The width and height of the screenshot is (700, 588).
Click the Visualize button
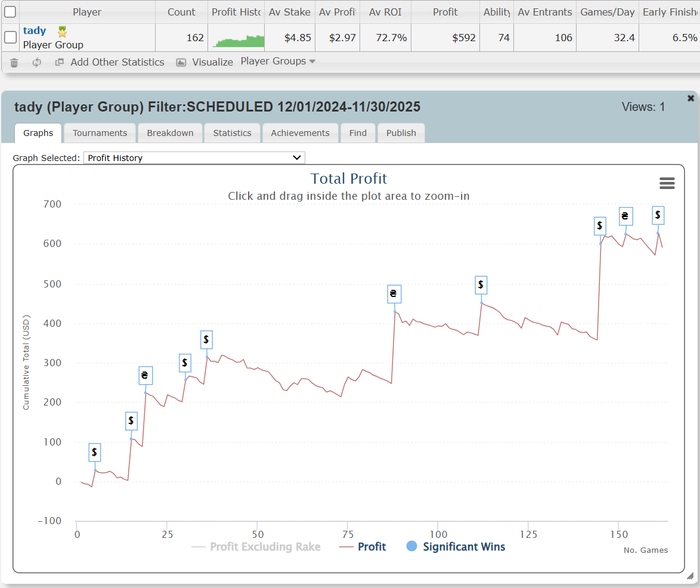(212, 62)
